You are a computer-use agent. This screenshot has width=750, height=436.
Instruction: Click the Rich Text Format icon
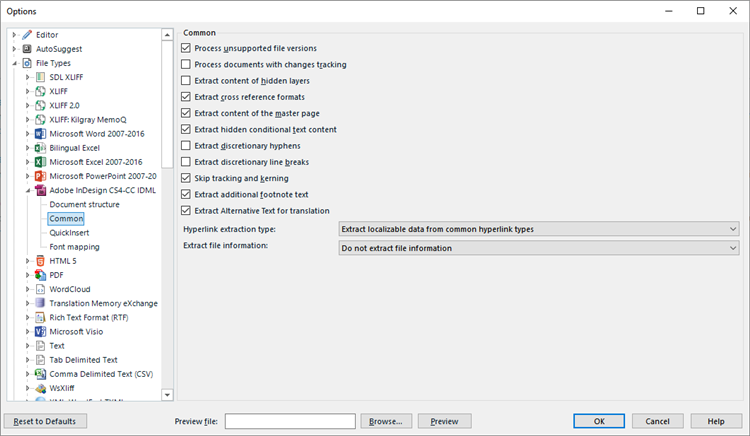tap(41, 317)
